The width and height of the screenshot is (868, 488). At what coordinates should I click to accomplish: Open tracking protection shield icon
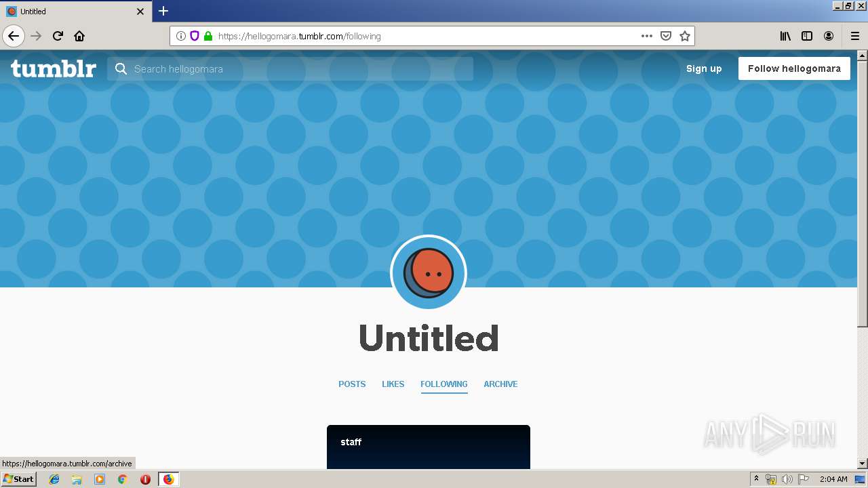[x=195, y=36]
